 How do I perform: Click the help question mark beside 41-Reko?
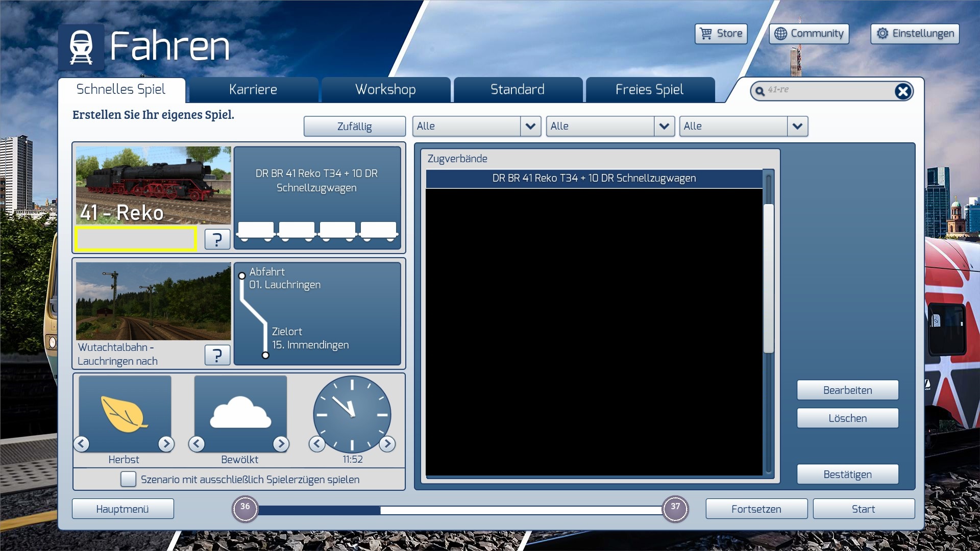(x=217, y=239)
